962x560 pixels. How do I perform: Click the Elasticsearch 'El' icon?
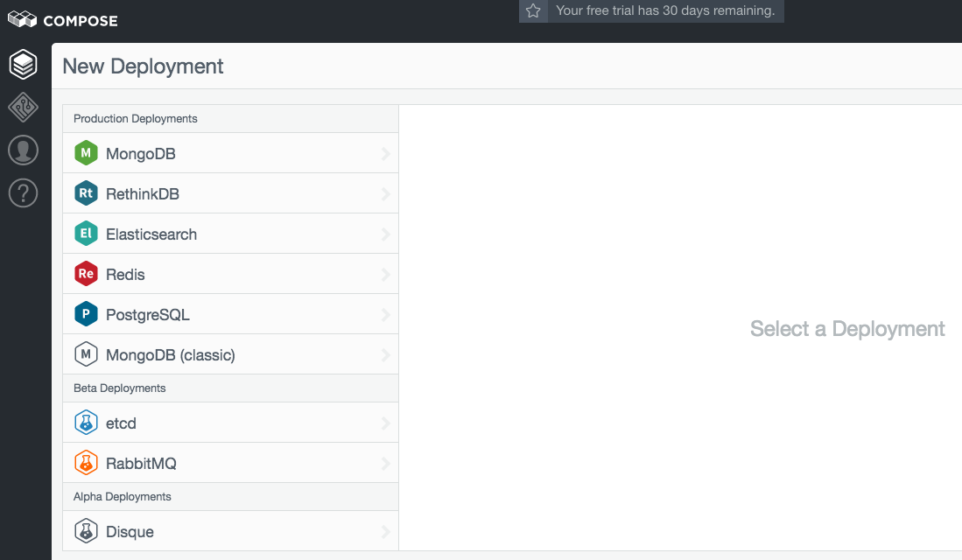(86, 234)
